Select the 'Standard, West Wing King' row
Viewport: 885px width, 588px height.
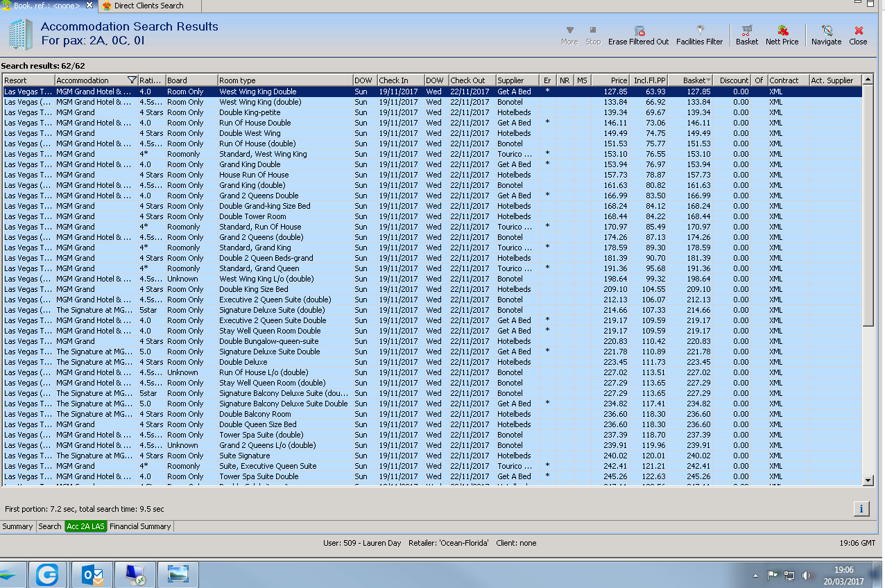(431, 154)
